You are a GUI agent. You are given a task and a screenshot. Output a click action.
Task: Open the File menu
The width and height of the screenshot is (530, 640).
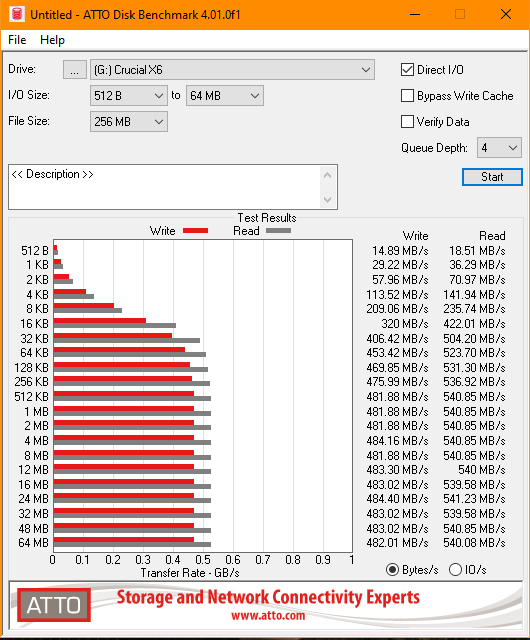tap(17, 40)
